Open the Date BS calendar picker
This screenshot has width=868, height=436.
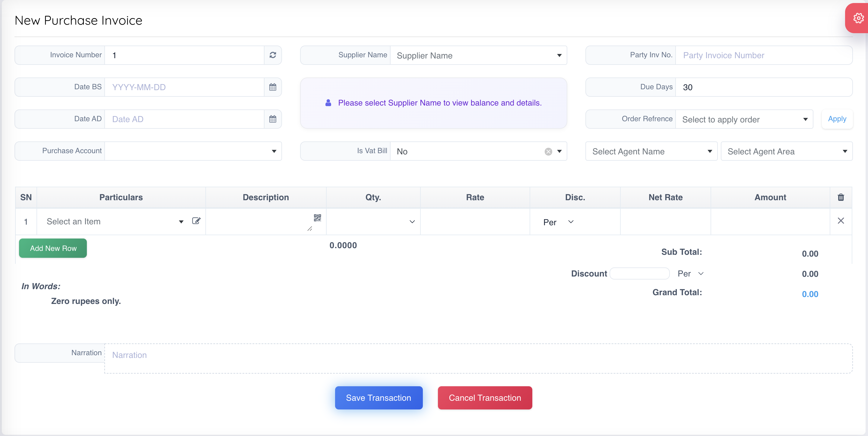click(x=273, y=87)
